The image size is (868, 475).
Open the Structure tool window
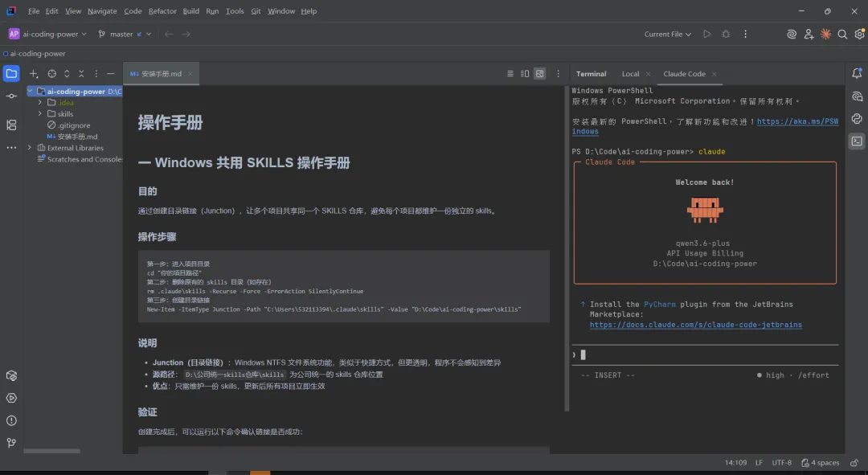pos(11,125)
